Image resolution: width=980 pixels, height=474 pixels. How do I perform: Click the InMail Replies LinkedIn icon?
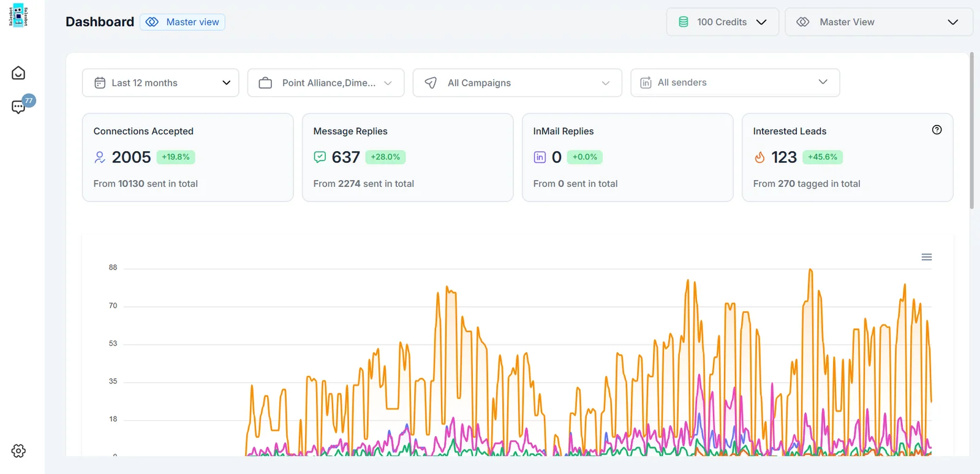(x=540, y=157)
